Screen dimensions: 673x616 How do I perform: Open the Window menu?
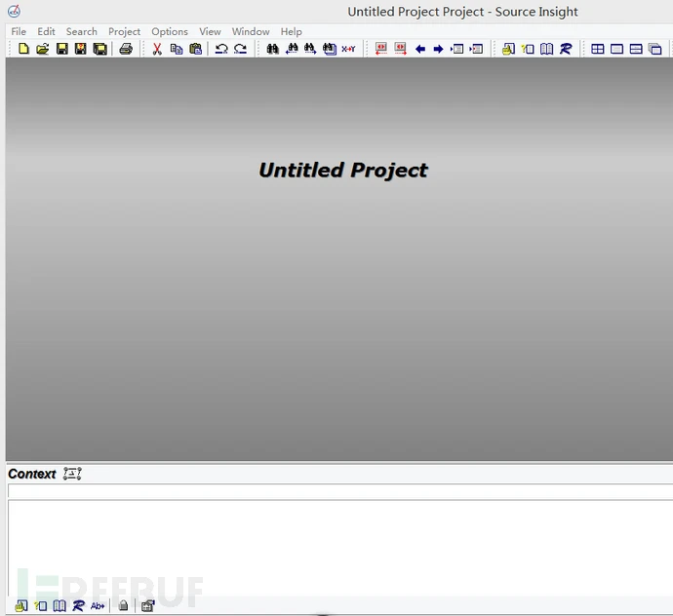click(x=251, y=32)
